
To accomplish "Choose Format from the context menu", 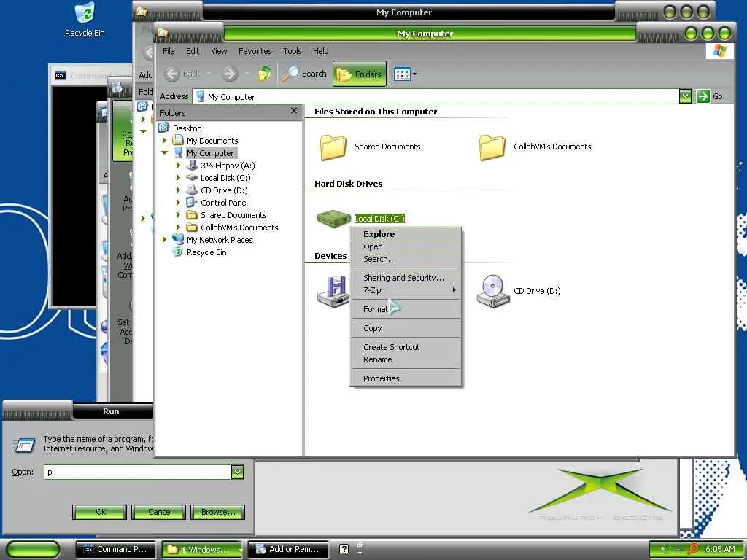I will pos(406,309).
